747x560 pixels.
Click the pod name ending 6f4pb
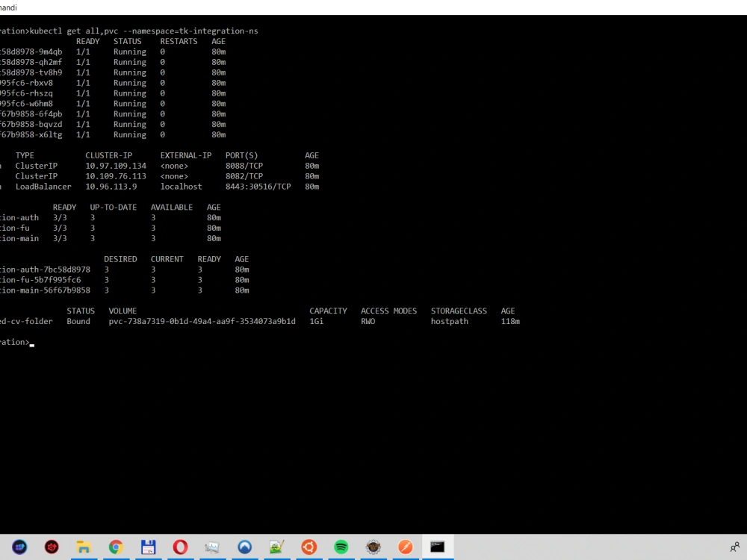(31, 114)
